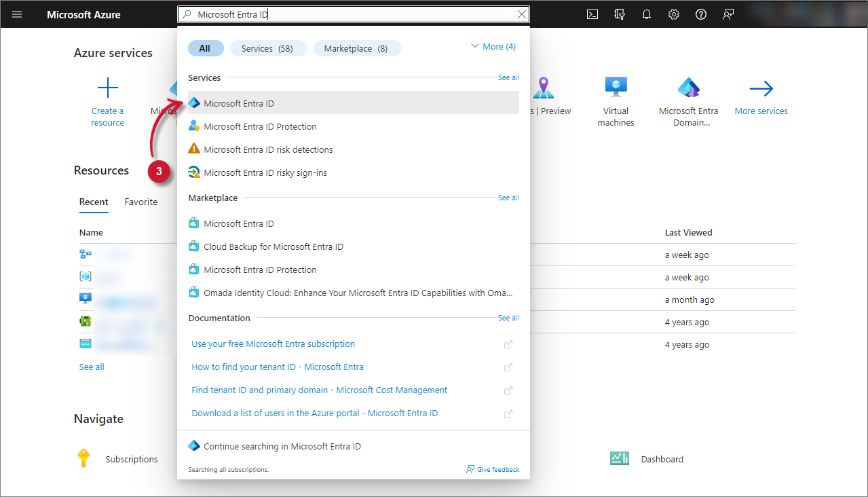This screenshot has height=497, width=868.
Task: Select Create a resource
Action: [x=107, y=102]
